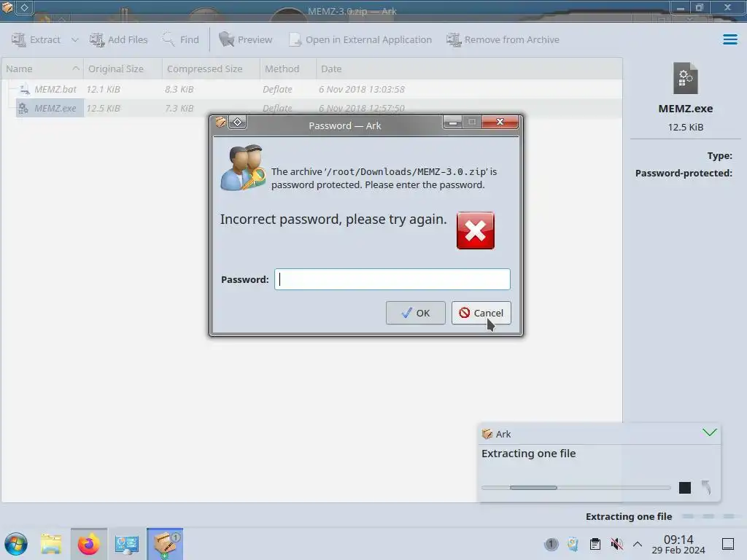
Task: Confirm password with OK button
Action: 415,313
